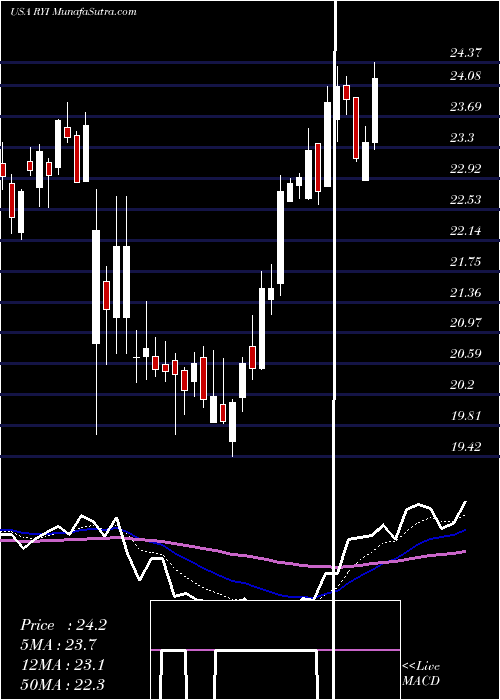The width and height of the screenshot is (500, 700).
Task: Click the 20.2 price level label
Action: [x=462, y=385]
